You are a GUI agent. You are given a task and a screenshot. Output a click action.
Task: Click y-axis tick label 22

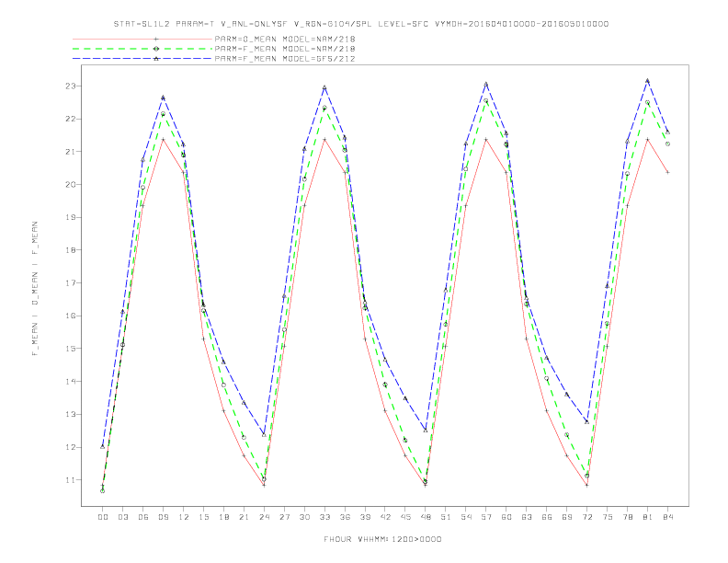[x=71, y=119]
